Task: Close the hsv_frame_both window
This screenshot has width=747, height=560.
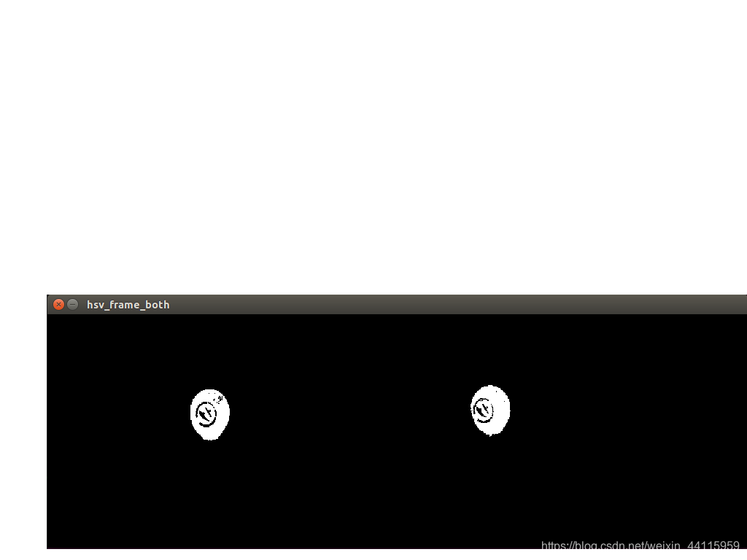Action: (58, 305)
